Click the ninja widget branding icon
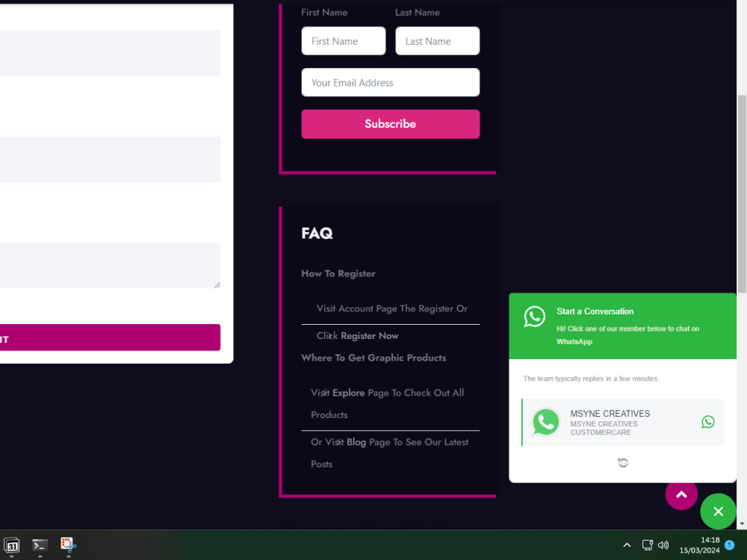 [x=622, y=462]
